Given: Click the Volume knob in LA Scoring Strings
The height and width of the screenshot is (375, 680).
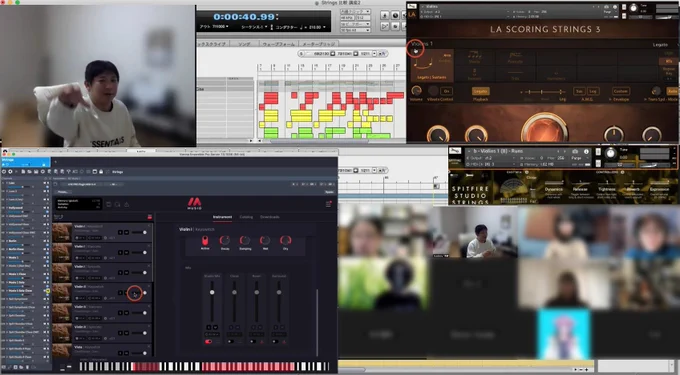Looking at the screenshot, I should [416, 91].
